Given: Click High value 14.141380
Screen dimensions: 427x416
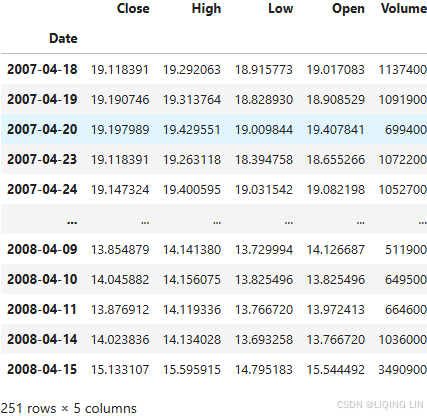Looking at the screenshot, I should (192, 250).
